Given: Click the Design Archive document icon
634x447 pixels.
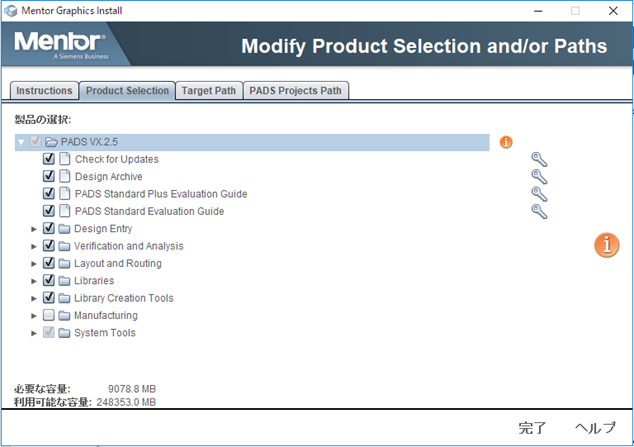Looking at the screenshot, I should tap(64, 176).
